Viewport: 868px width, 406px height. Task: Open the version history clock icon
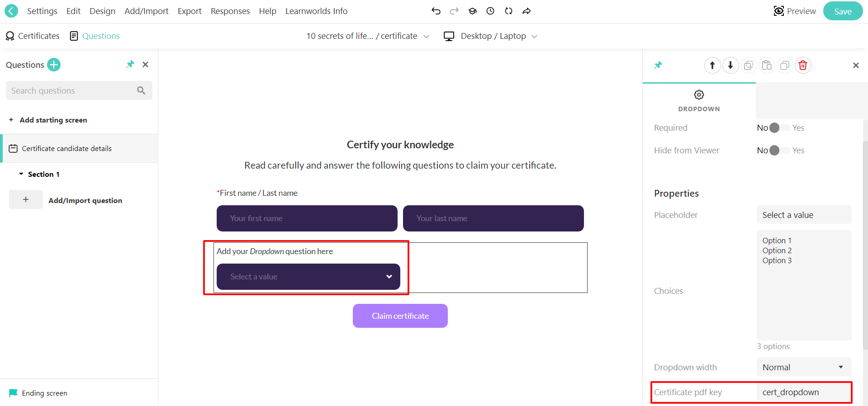pyautogui.click(x=490, y=11)
